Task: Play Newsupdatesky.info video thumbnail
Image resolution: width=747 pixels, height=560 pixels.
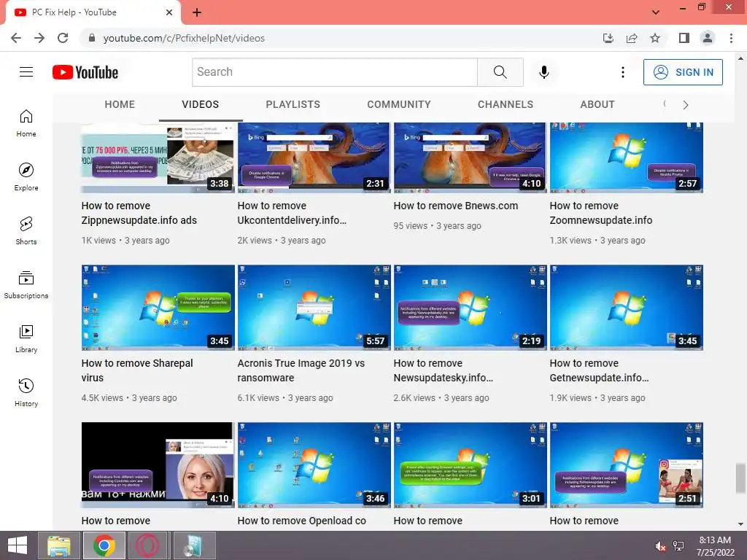Action: tap(471, 308)
